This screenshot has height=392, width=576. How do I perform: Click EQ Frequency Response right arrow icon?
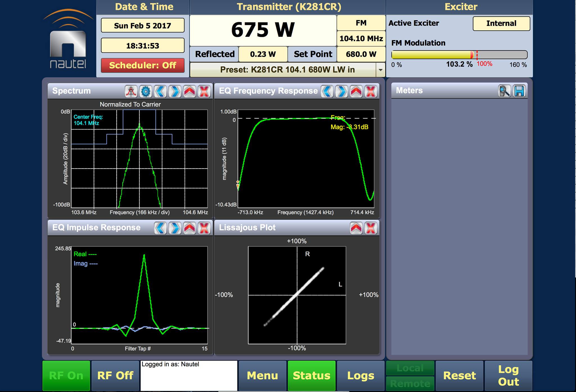(342, 91)
